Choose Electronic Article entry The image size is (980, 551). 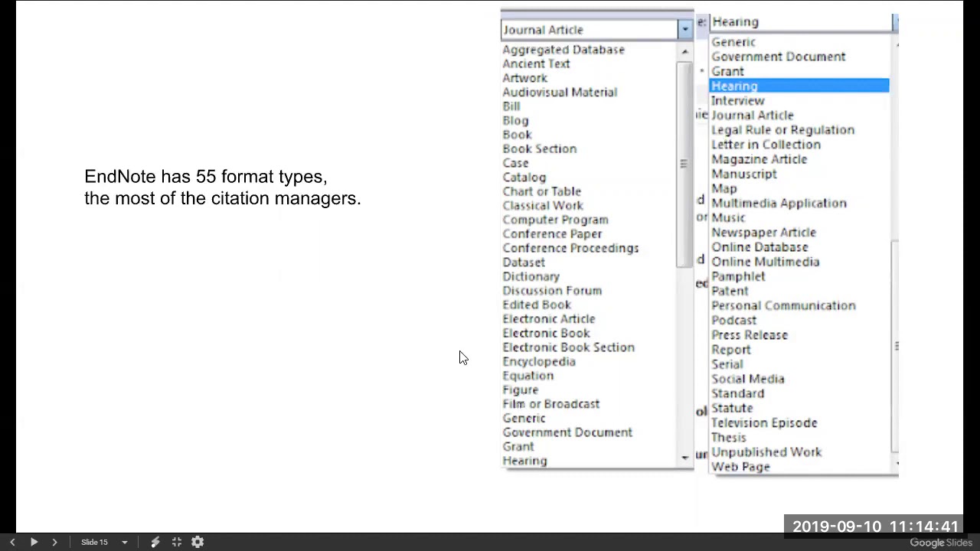pyautogui.click(x=548, y=318)
